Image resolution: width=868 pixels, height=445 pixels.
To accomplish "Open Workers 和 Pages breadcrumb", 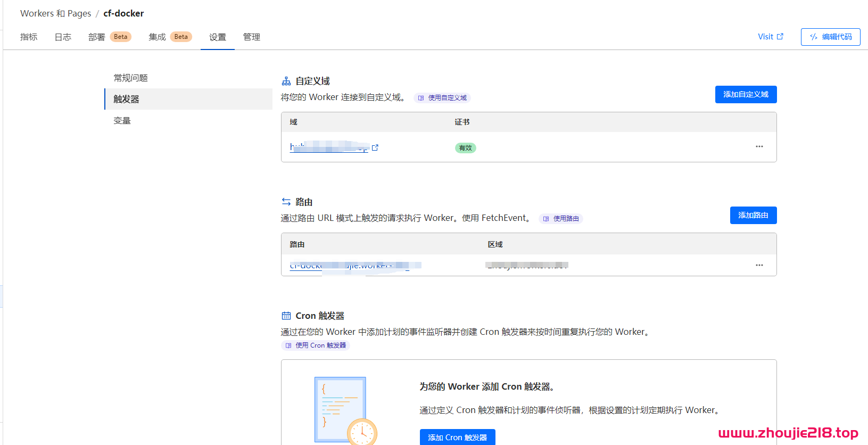I will click(56, 13).
